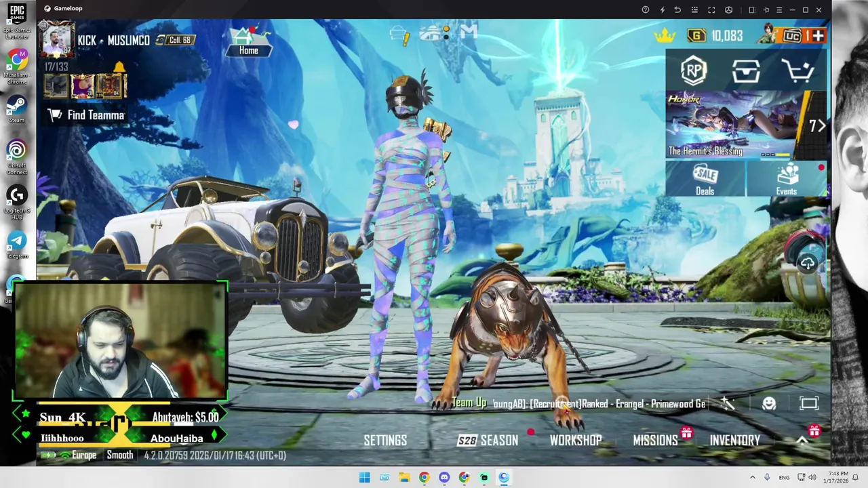Viewport: 868px width, 488px height.
Task: Open the Windows Start menu
Action: tap(364, 477)
